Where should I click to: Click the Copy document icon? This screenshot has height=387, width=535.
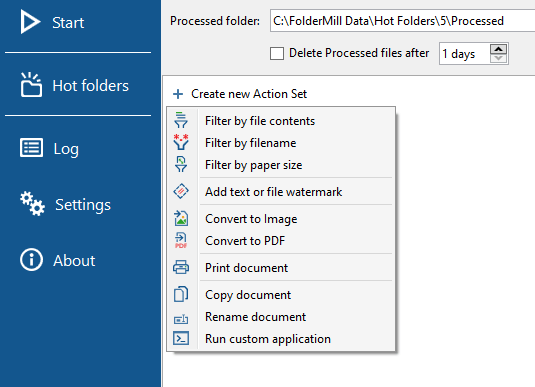point(181,294)
